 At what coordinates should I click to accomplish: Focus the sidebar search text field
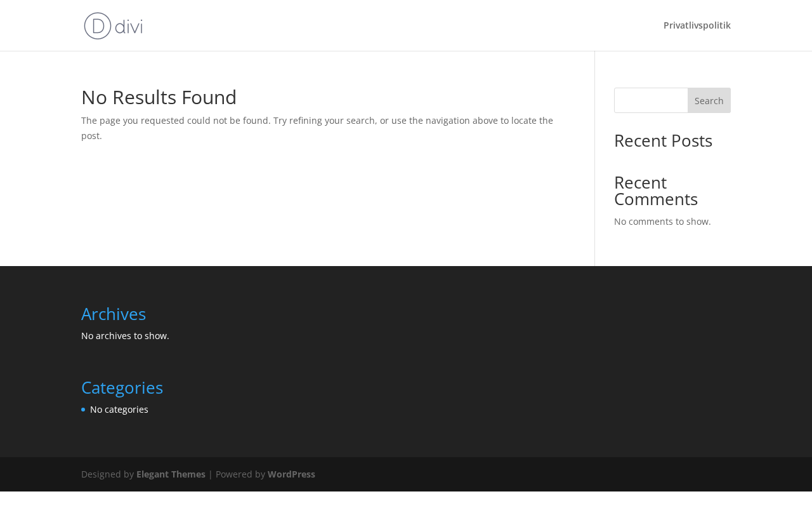(651, 100)
